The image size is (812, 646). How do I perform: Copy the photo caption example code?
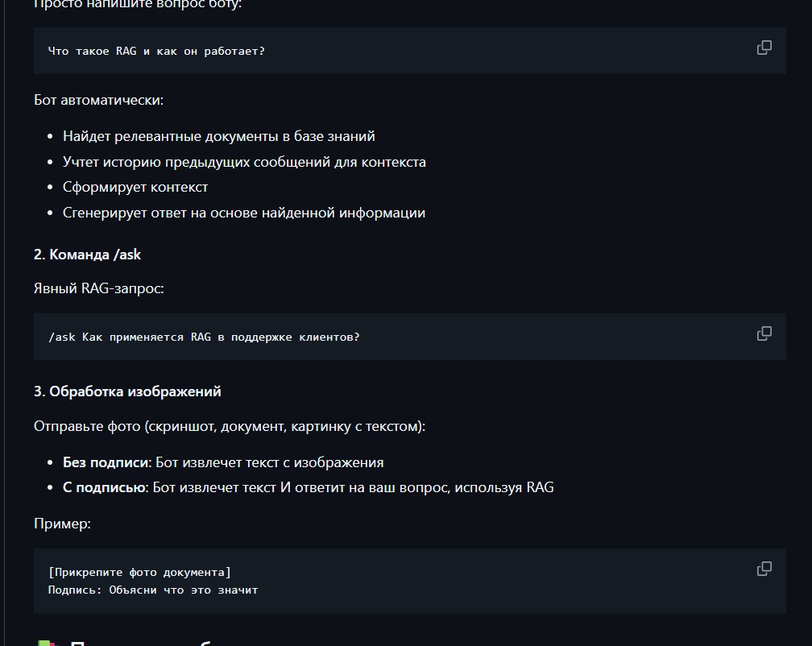(x=764, y=569)
